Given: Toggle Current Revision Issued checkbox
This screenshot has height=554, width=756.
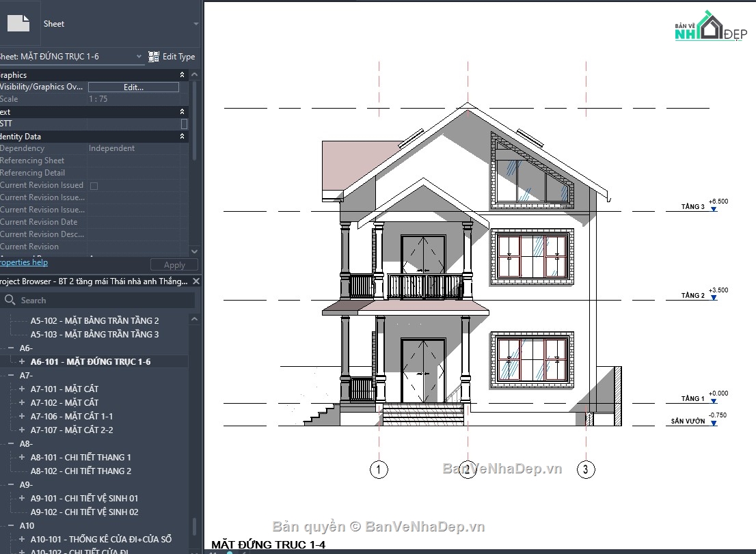Looking at the screenshot, I should 94,186.
